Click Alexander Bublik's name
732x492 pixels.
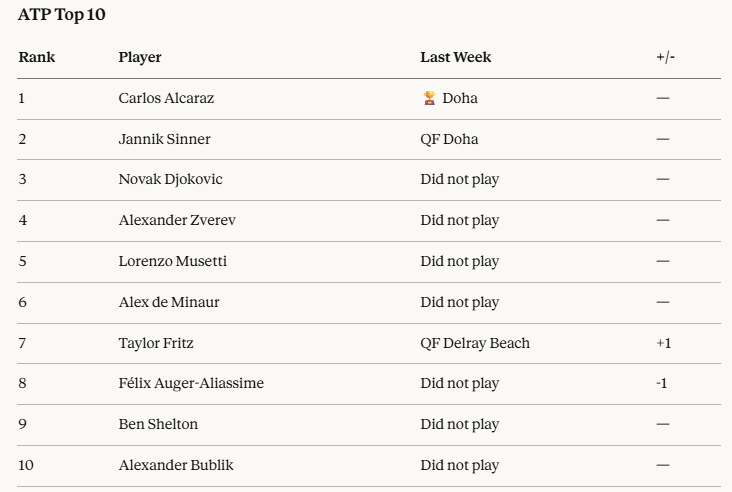176,465
